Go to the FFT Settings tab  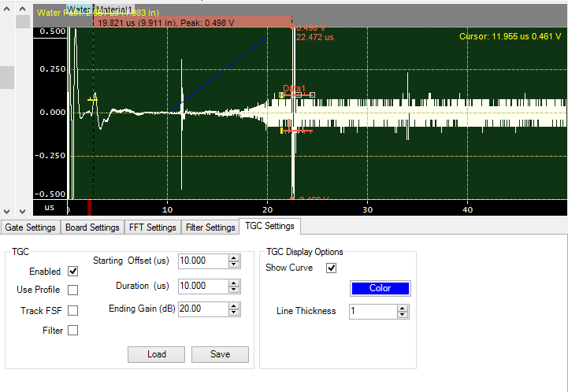(x=152, y=227)
